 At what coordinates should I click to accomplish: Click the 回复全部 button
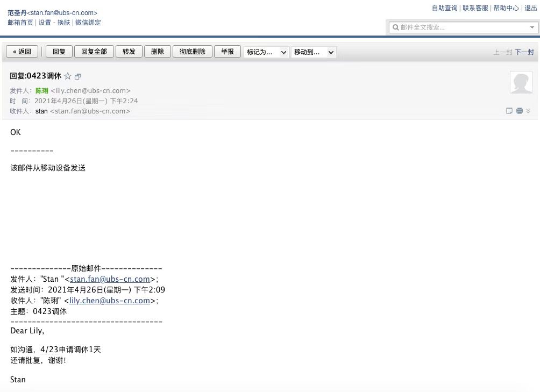click(x=94, y=52)
